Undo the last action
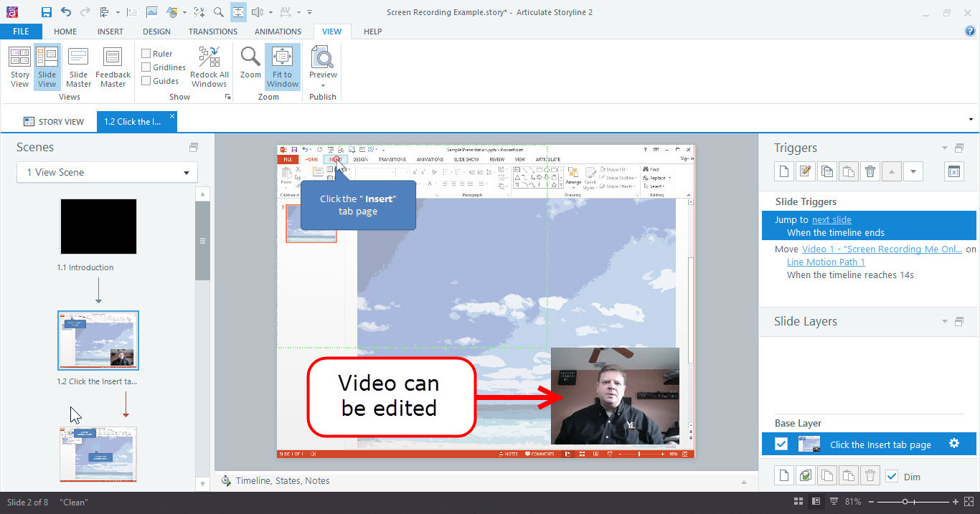The image size is (980, 514). coord(66,12)
